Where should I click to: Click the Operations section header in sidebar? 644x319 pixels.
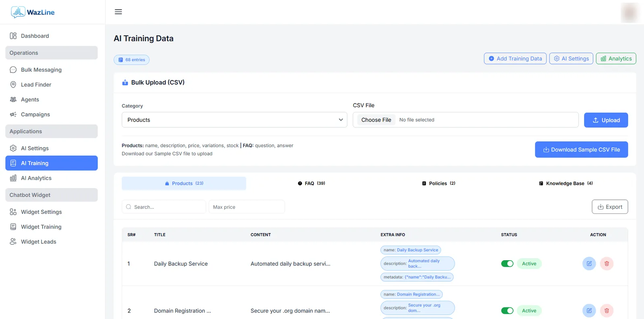pos(52,53)
